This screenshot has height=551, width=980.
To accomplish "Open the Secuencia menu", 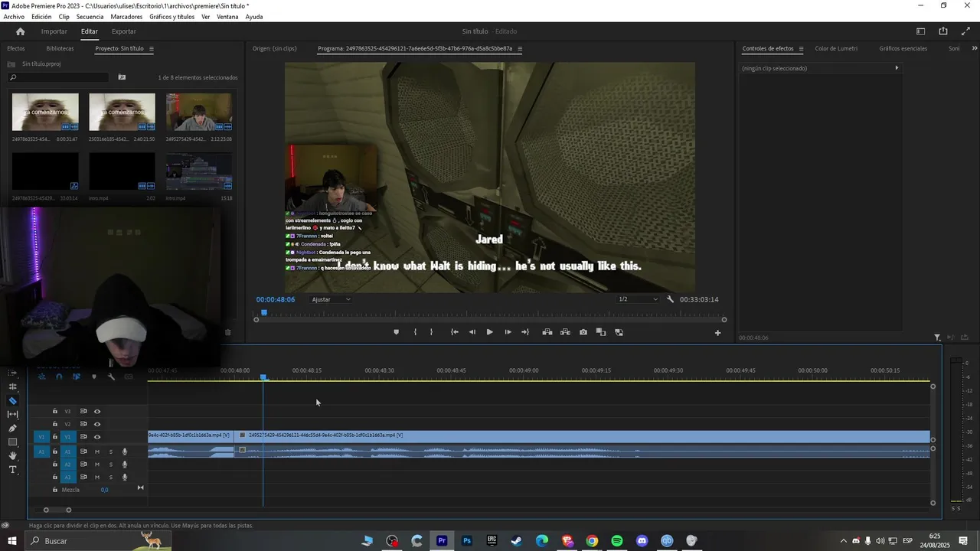I will [90, 17].
